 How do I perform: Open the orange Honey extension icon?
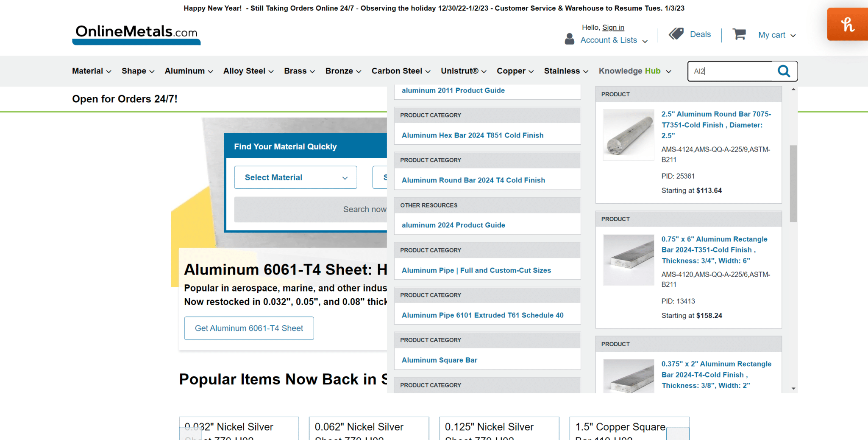pos(847,25)
